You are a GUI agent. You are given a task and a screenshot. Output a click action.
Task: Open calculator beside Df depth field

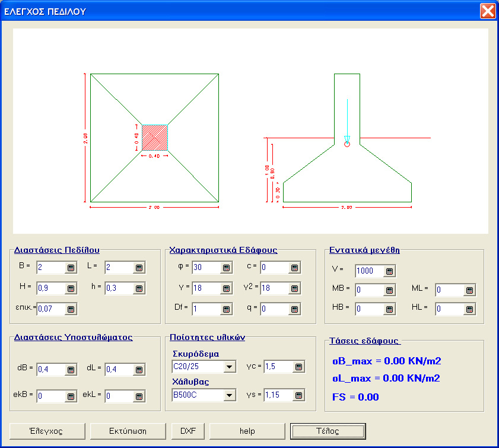[226, 309]
